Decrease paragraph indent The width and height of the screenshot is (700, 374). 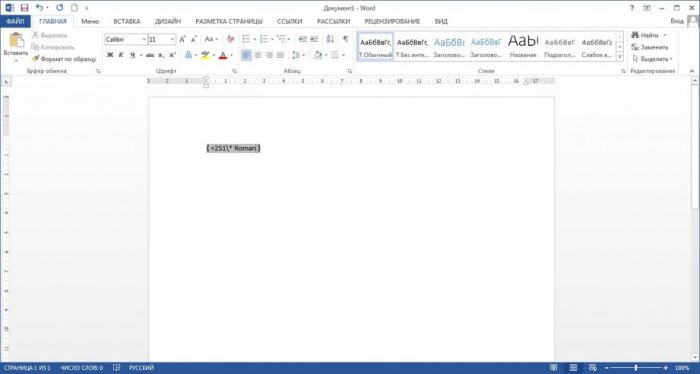click(303, 39)
